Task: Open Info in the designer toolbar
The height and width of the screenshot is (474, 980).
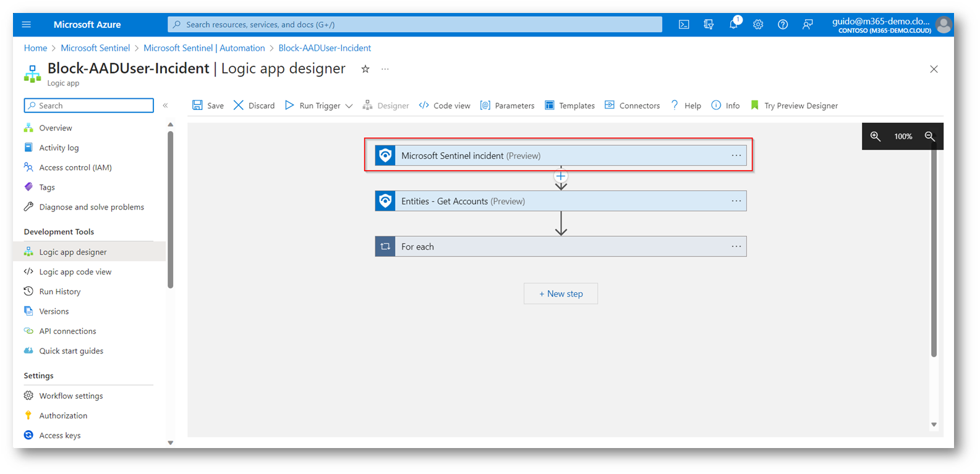Action: point(725,106)
